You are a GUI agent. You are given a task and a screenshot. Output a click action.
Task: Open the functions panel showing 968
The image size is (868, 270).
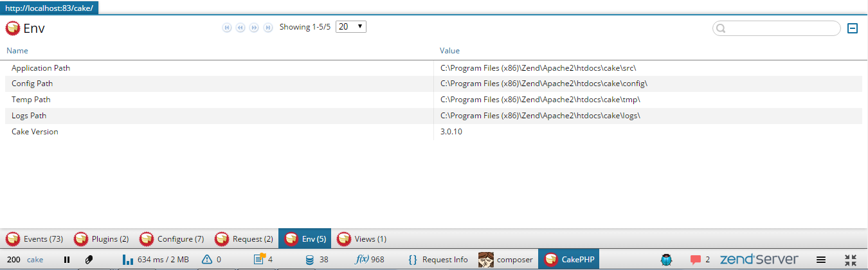click(x=370, y=260)
